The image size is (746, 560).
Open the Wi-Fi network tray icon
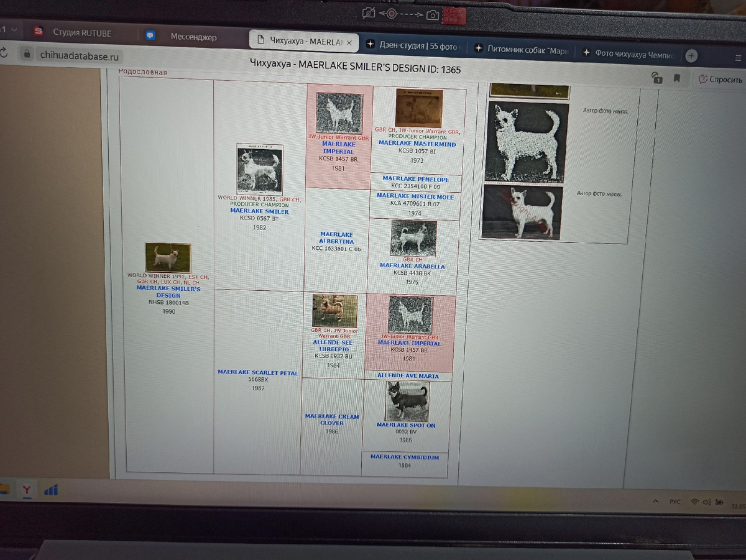pos(695,502)
